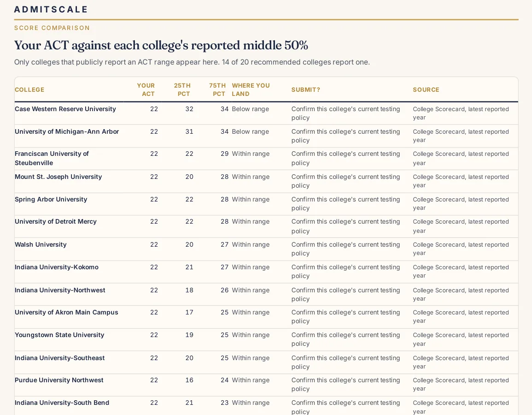
Task: Select Case Western Reserve University row name
Action: coord(65,109)
